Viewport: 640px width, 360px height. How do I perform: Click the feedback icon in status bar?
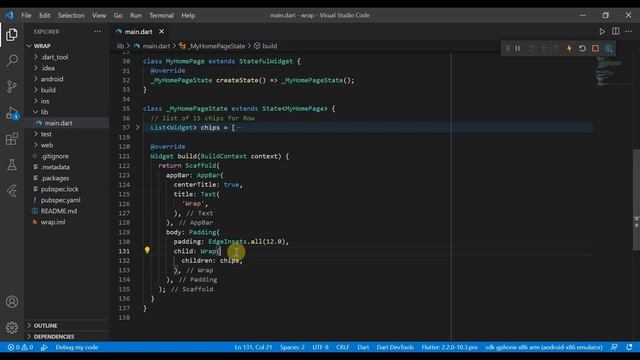point(614,347)
